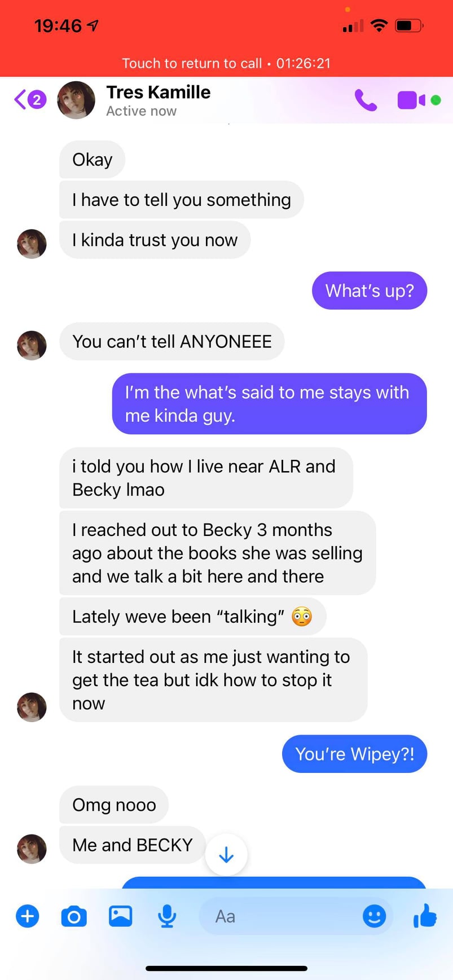Image resolution: width=453 pixels, height=980 pixels.
Task: Touch the red banner to return to call
Action: (226, 63)
